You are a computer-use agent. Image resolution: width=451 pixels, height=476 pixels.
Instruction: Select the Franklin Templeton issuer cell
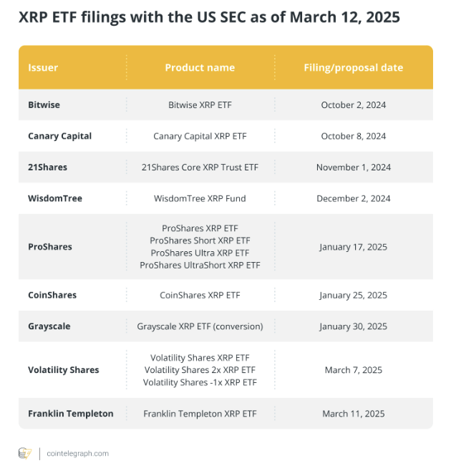(71, 414)
